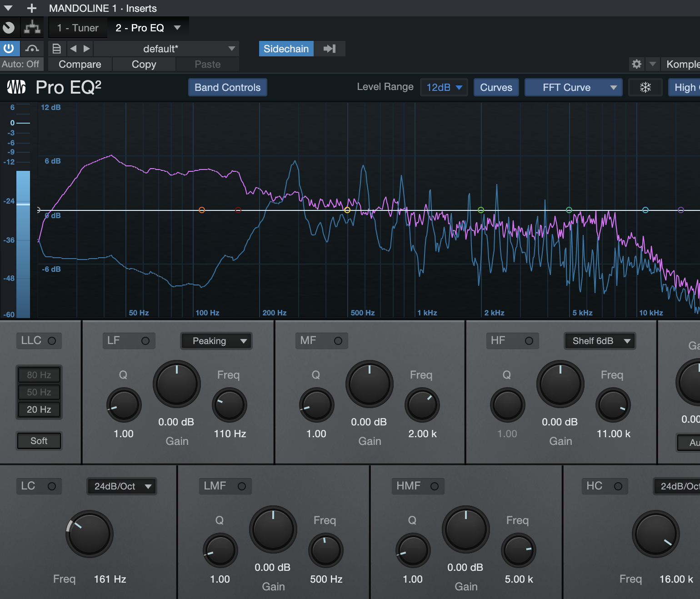Open the gear settings icon
Image resolution: width=700 pixels, height=599 pixels.
[636, 64]
